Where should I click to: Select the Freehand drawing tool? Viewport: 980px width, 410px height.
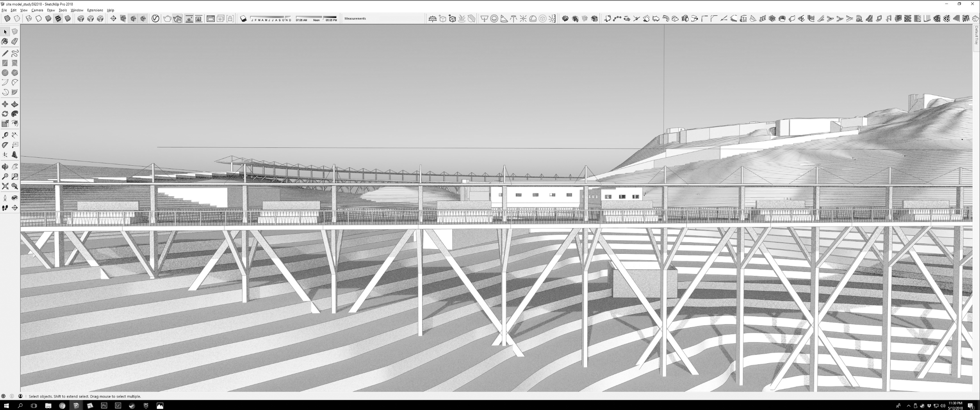click(15, 53)
